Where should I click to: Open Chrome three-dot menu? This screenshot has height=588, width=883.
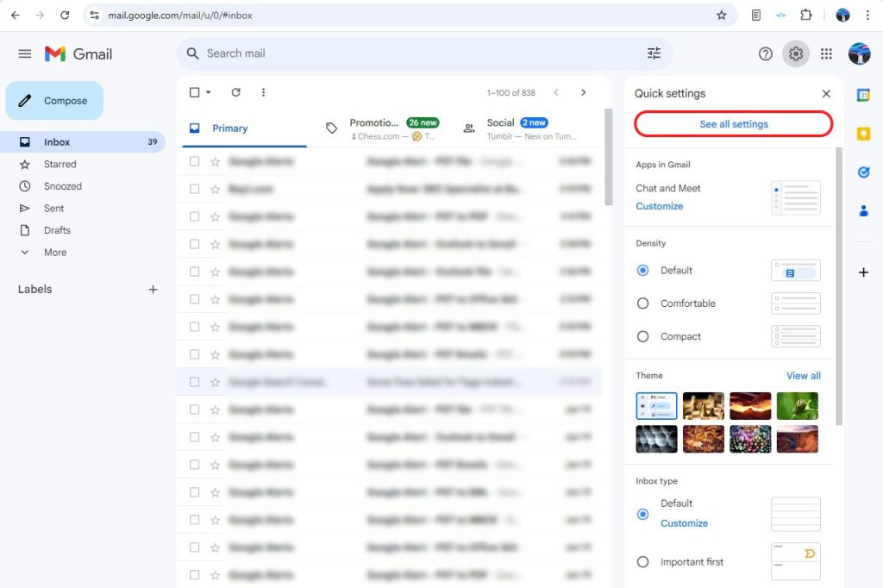tap(867, 16)
